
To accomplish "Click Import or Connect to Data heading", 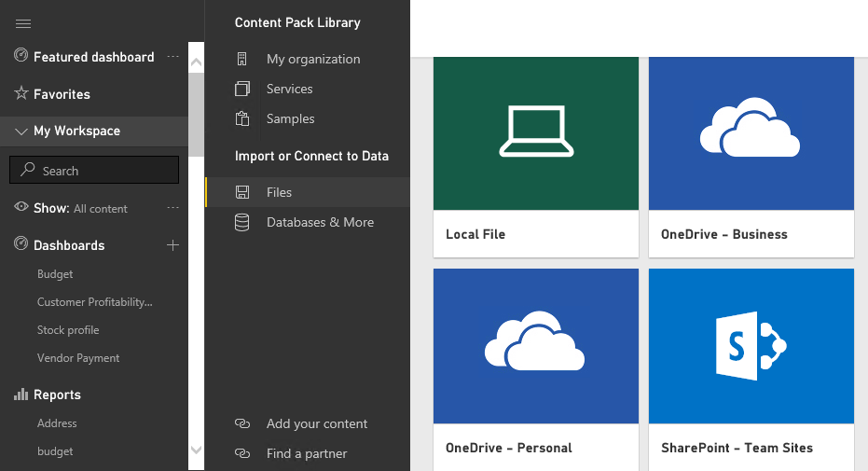I will (311, 156).
